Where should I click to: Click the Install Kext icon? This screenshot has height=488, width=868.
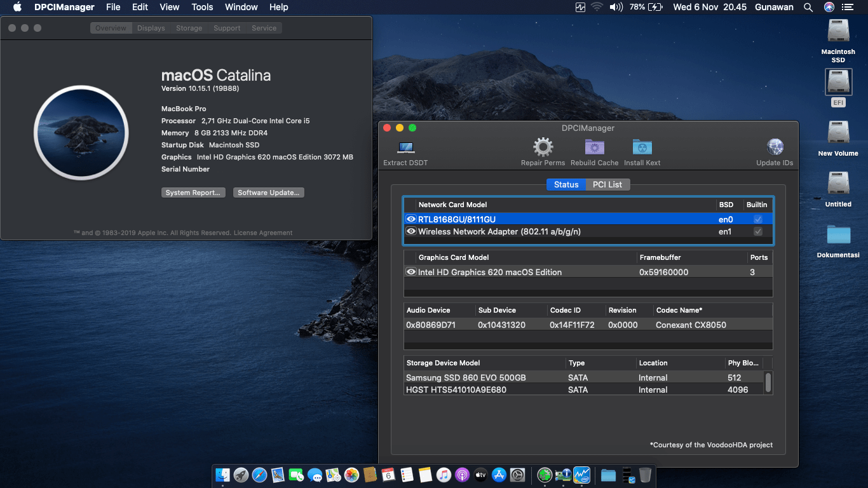641,147
